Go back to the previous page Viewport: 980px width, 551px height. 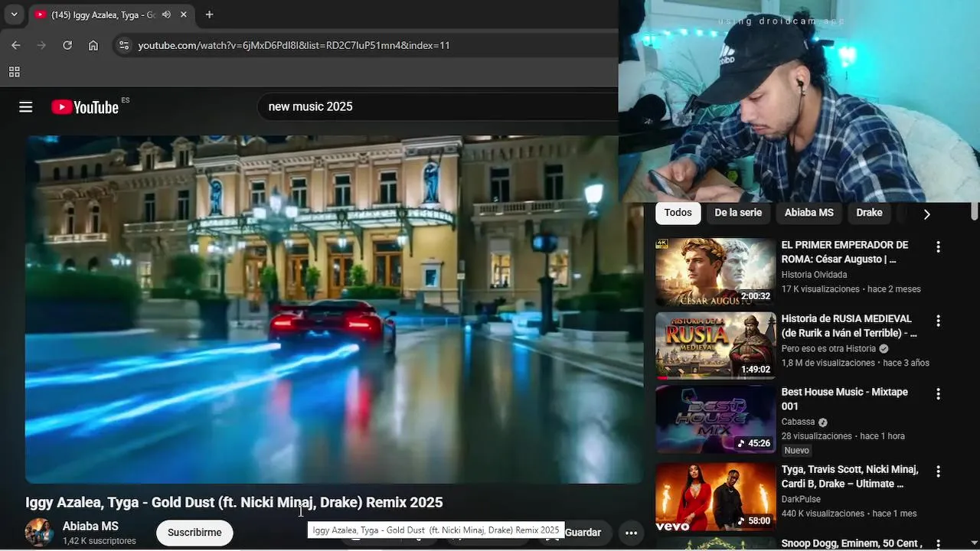pos(16,45)
